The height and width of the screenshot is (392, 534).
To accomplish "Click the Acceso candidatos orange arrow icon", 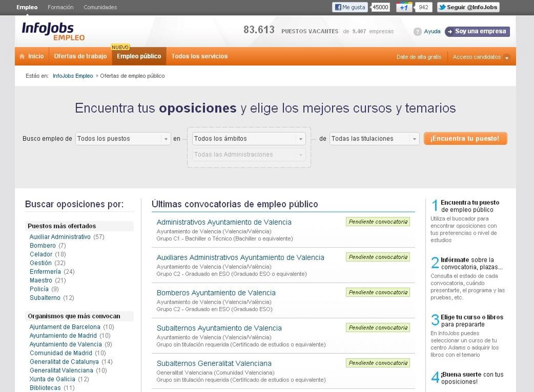I will point(507,57).
